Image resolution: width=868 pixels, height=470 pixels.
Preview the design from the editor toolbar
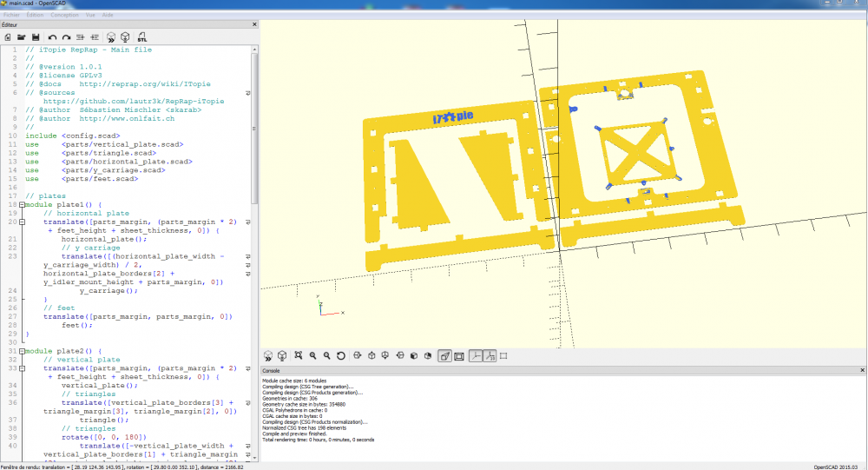coord(111,37)
